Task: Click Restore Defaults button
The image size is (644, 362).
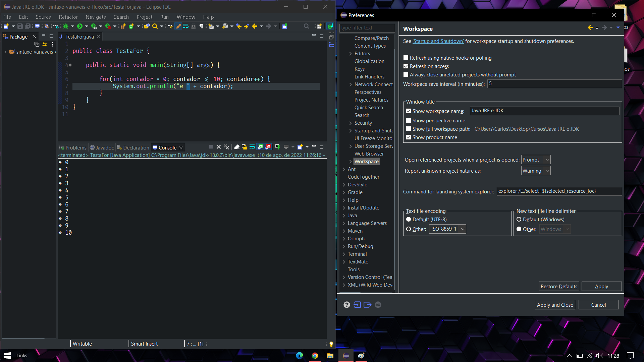Action: click(559, 287)
